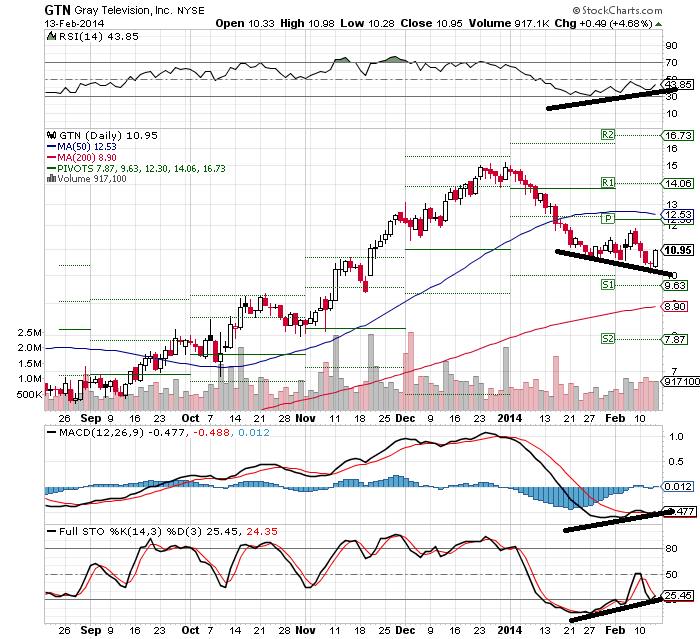Select the R1 pivot label box
This screenshot has width=700, height=639.
pyautogui.click(x=608, y=182)
